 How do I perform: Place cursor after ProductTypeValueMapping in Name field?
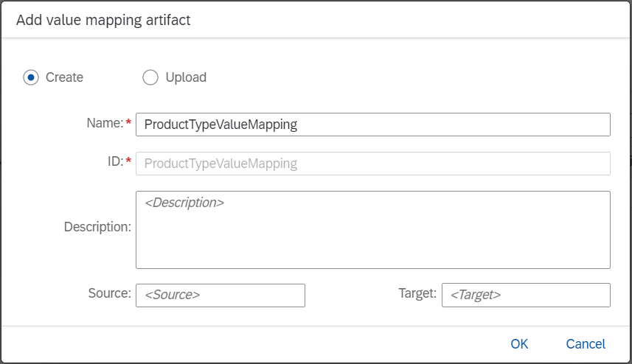299,125
